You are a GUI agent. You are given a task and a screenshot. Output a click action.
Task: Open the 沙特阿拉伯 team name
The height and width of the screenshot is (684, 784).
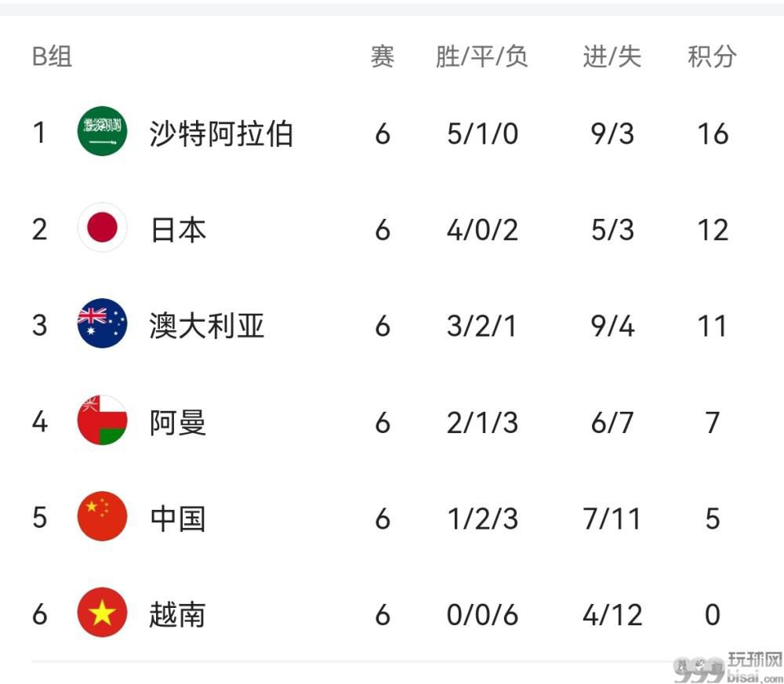221,133
